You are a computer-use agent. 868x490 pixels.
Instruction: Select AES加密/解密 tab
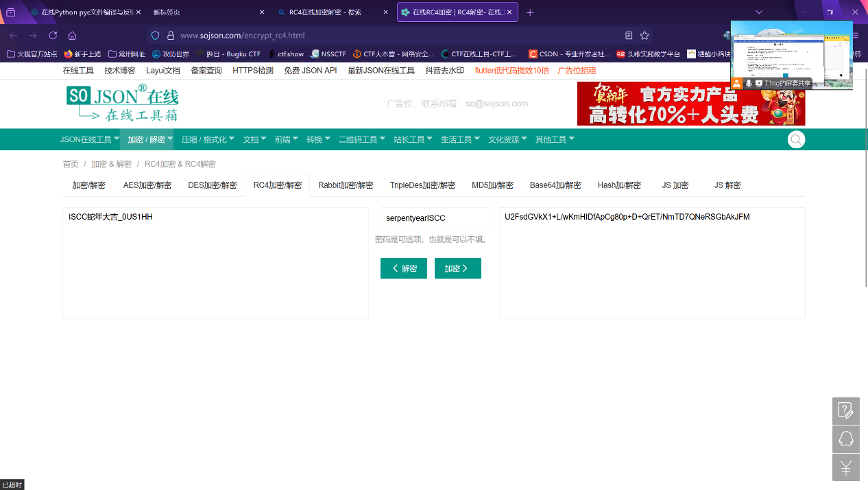(x=147, y=185)
